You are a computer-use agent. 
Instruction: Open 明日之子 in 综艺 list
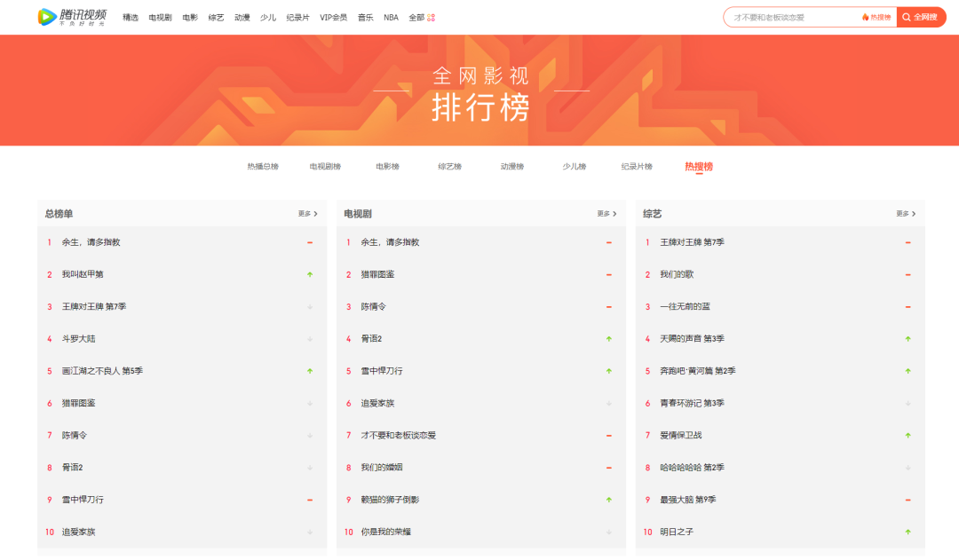click(677, 532)
